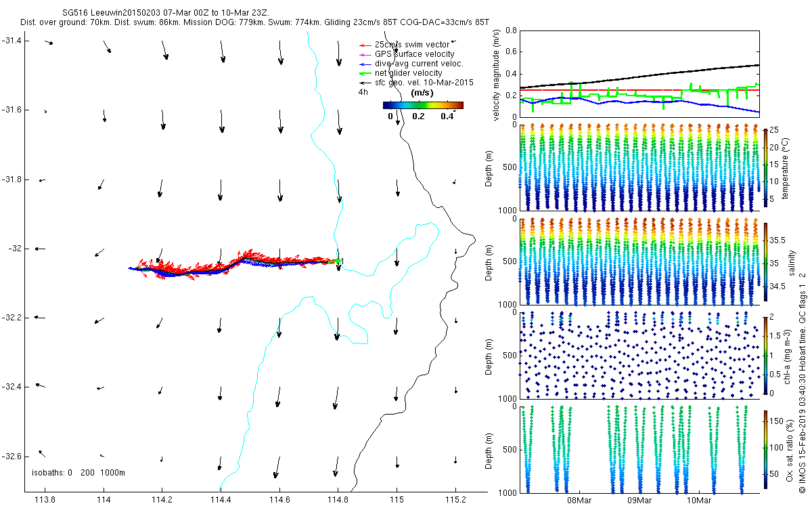This screenshot has height=508, width=812.
Task: Click the '25' temperature colorbar tick
Action: point(775,130)
